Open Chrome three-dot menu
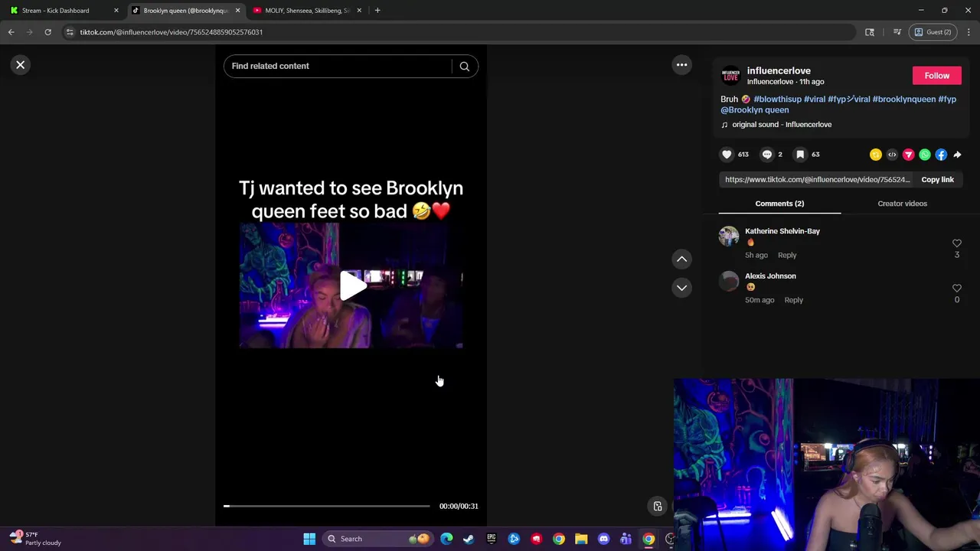 [x=969, y=32]
